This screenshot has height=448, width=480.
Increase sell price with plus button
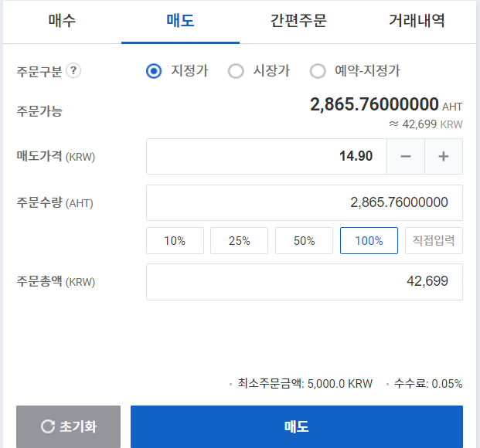tap(444, 156)
